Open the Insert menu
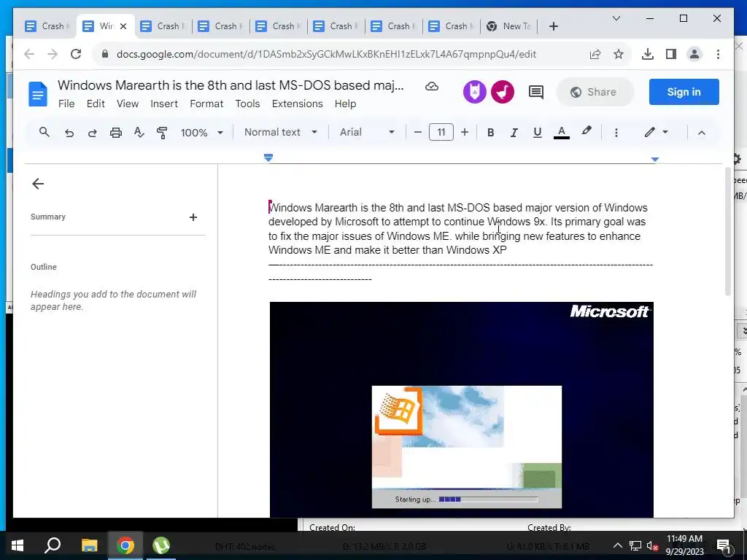This screenshot has width=747, height=560. [164, 104]
